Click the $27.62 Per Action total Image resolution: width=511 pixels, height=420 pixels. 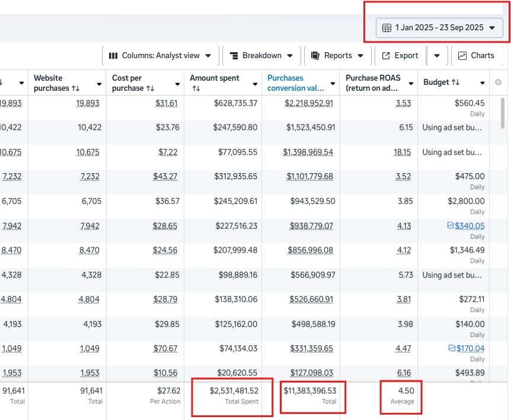coord(169,391)
